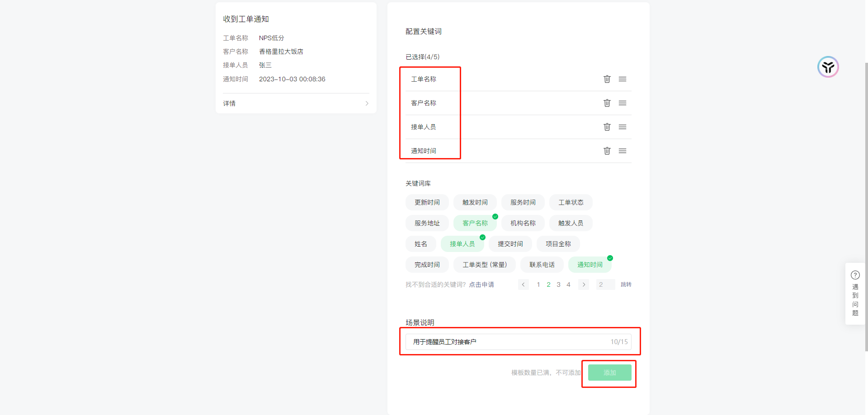Screen dimensions: 868x415
Task: Select the 完成时间 keyword tag
Action: (427, 265)
